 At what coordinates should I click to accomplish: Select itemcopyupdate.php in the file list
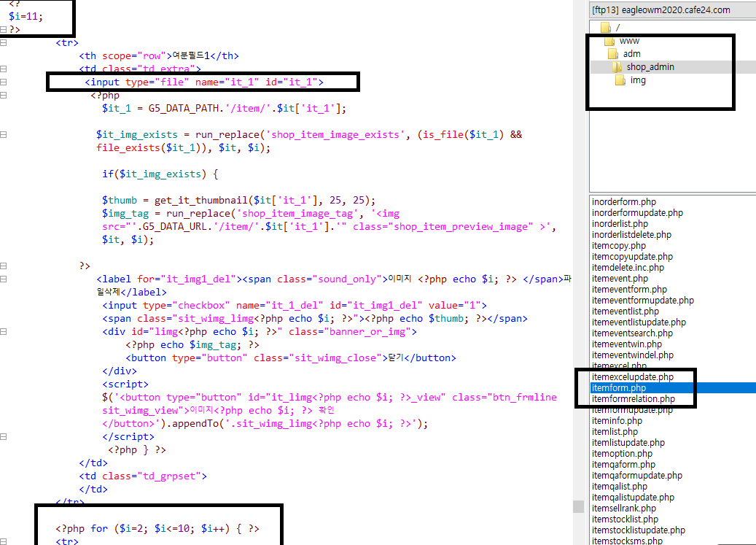632,257
